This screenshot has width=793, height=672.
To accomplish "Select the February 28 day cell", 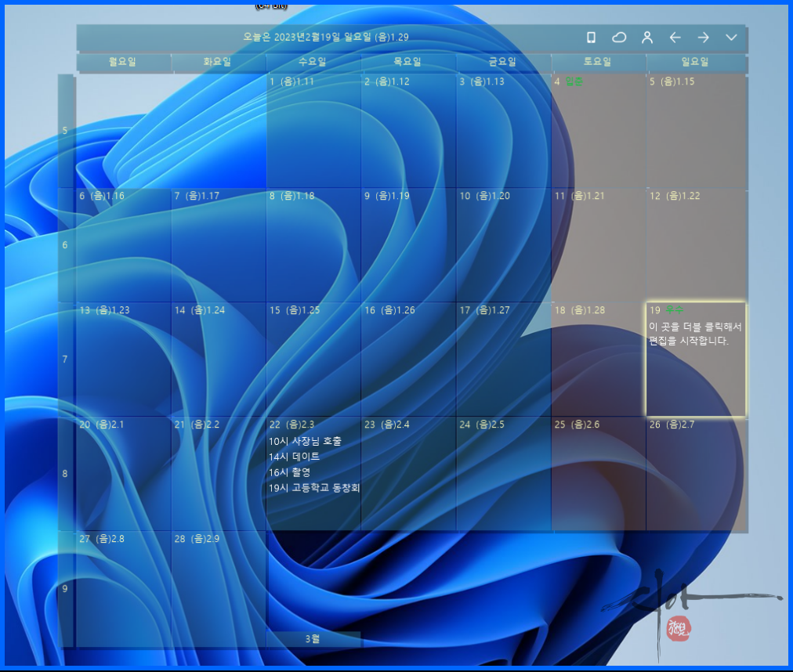I will coord(219,589).
